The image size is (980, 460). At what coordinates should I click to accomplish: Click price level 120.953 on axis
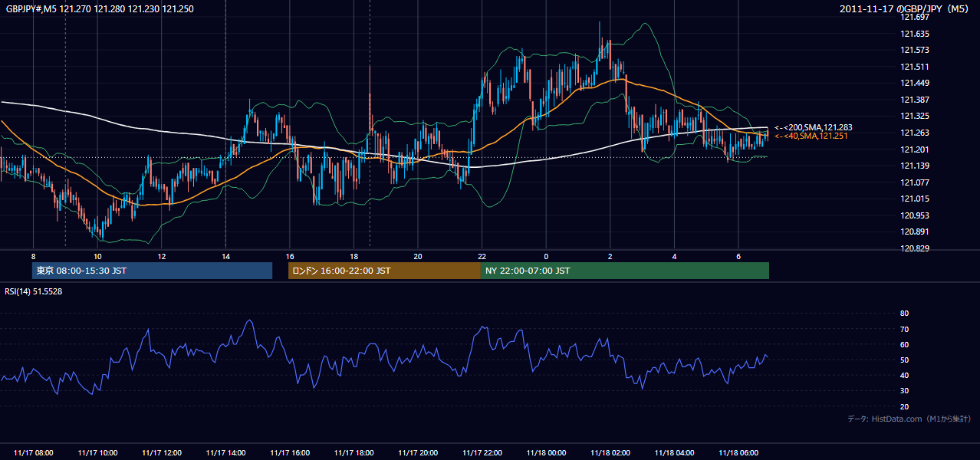pyautogui.click(x=916, y=215)
